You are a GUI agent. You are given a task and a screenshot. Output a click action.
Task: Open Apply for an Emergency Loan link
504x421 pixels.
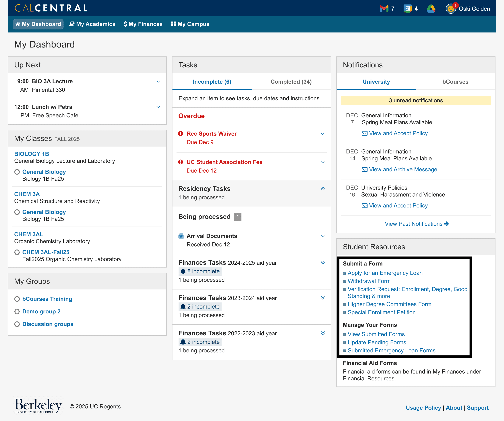coord(385,273)
